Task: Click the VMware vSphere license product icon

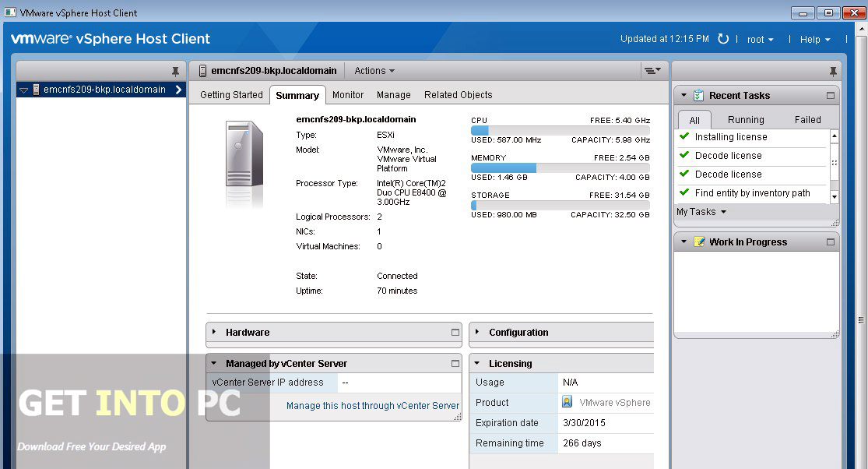Action: click(x=567, y=402)
